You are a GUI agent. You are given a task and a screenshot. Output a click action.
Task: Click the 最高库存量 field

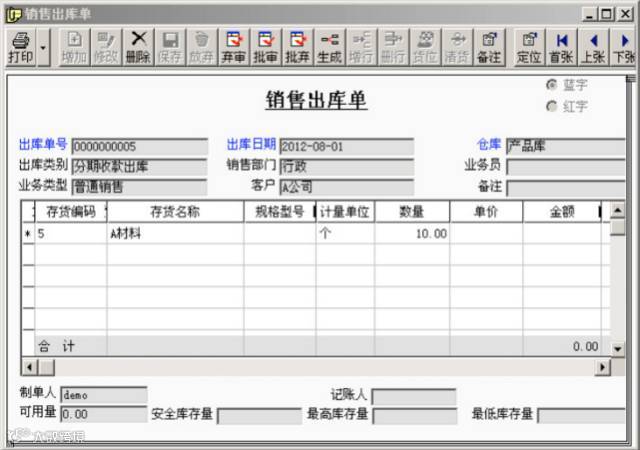point(415,416)
